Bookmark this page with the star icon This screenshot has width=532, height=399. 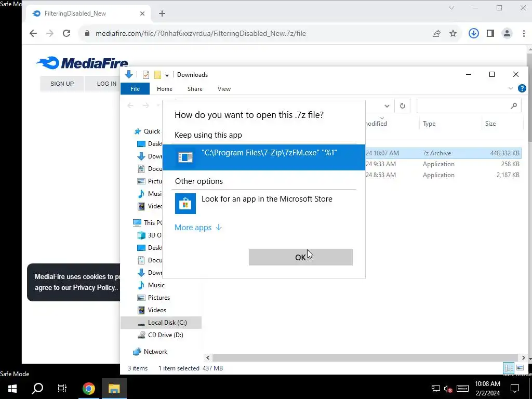(453, 33)
